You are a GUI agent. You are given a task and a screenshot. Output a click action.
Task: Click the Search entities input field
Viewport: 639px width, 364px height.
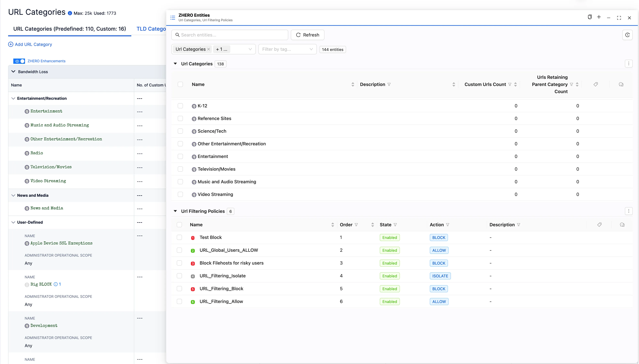[x=230, y=35]
